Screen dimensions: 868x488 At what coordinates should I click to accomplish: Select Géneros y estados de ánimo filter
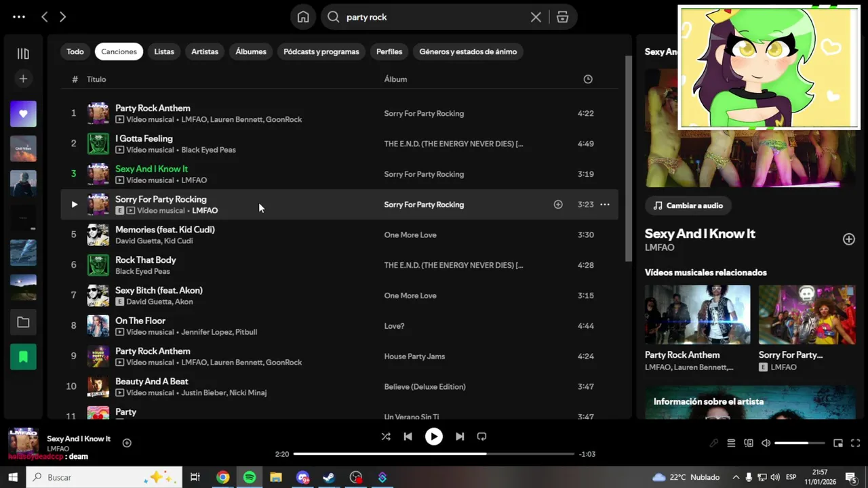(468, 52)
